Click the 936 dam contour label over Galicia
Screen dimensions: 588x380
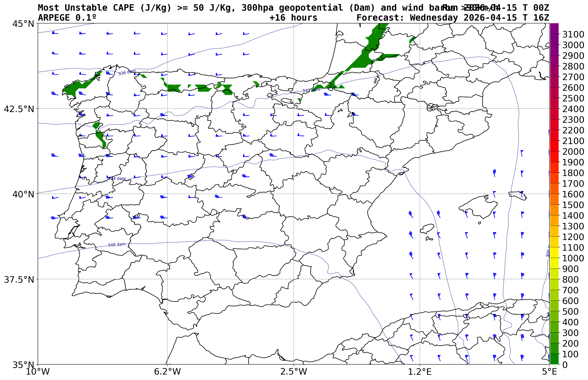(x=127, y=72)
